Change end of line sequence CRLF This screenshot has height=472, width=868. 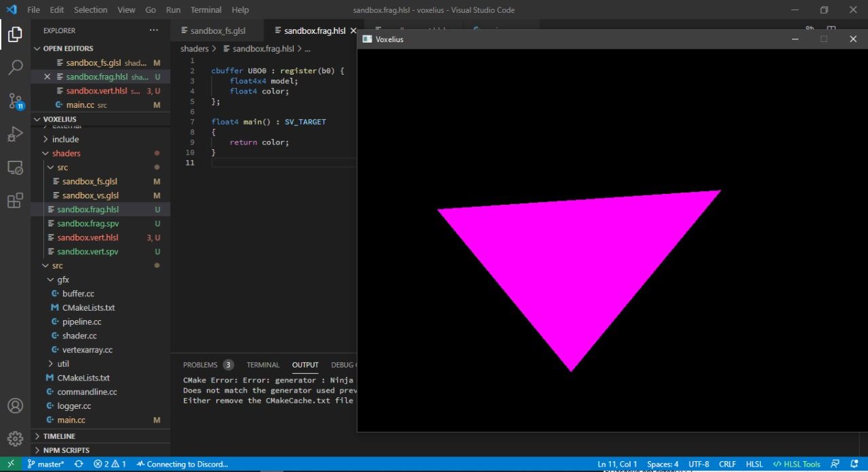(727, 464)
